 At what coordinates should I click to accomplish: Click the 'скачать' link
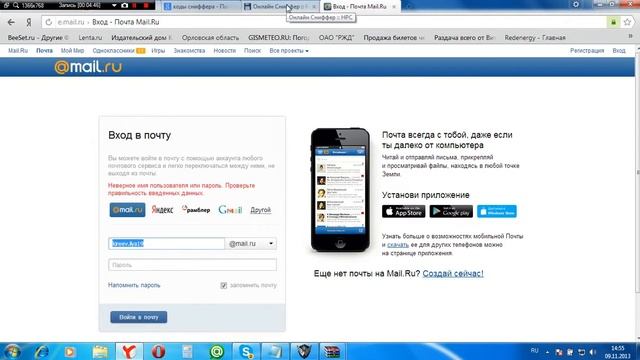coord(398,245)
